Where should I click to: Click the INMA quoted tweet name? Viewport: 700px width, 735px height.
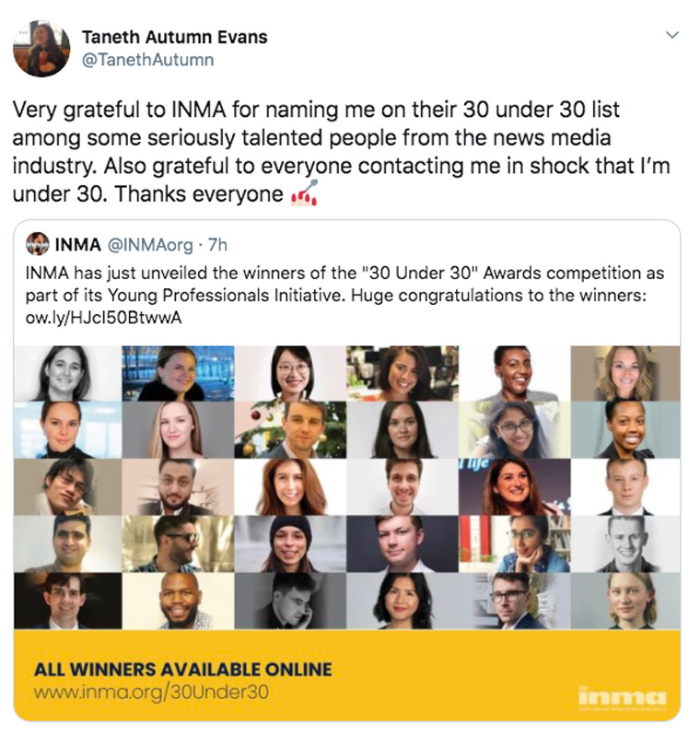78,245
